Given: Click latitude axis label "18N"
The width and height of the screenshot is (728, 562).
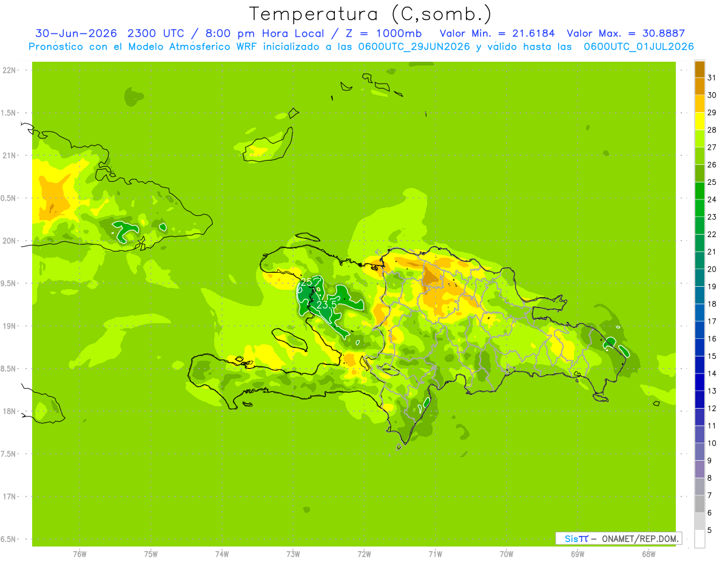Looking at the screenshot, I should 10,411.
